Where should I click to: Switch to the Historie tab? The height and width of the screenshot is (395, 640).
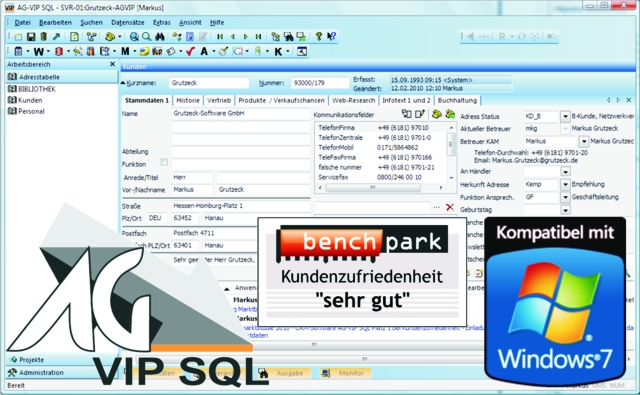point(188,100)
